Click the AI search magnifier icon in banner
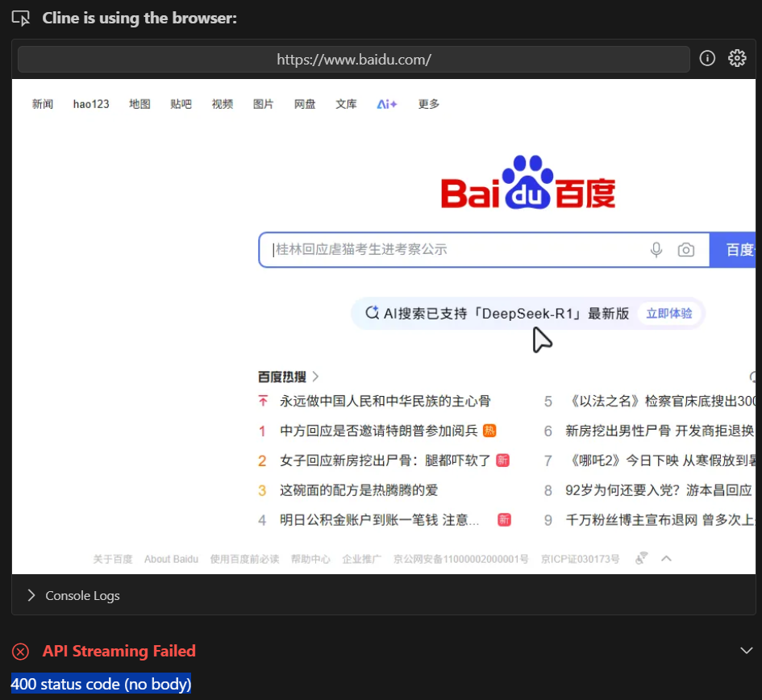 (373, 313)
